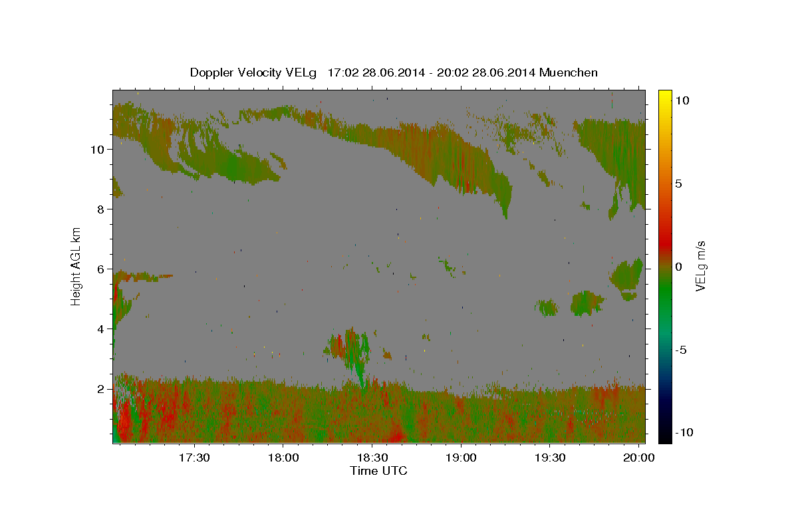Screen dimensions: 798x532
Task: Click the height tick label 10
Action: click(x=98, y=149)
